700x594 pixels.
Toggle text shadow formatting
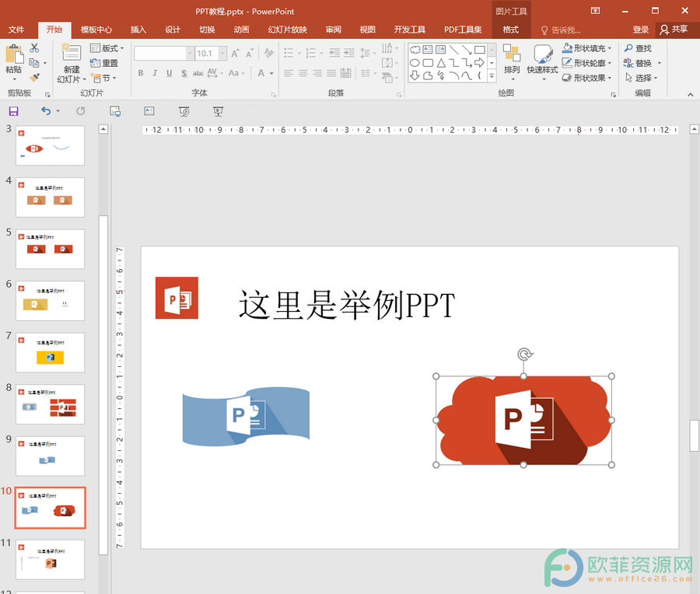pos(184,73)
